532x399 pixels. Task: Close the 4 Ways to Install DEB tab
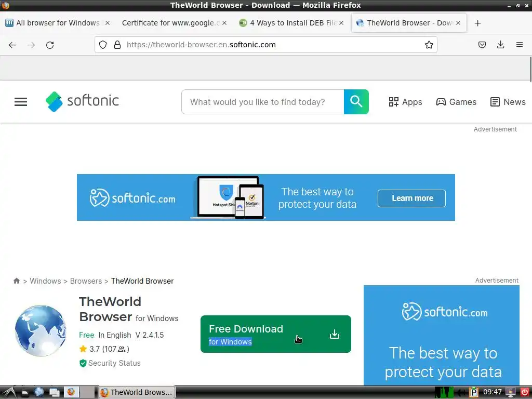341,23
